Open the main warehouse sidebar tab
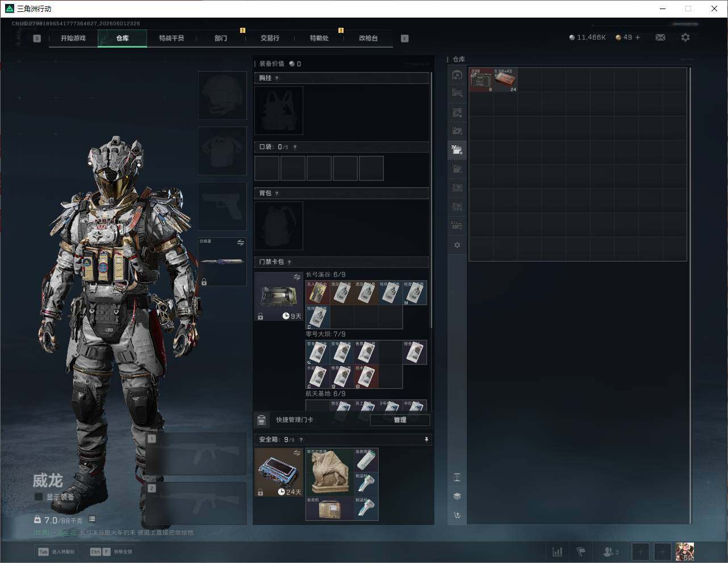The width and height of the screenshot is (728, 563). pos(457,75)
